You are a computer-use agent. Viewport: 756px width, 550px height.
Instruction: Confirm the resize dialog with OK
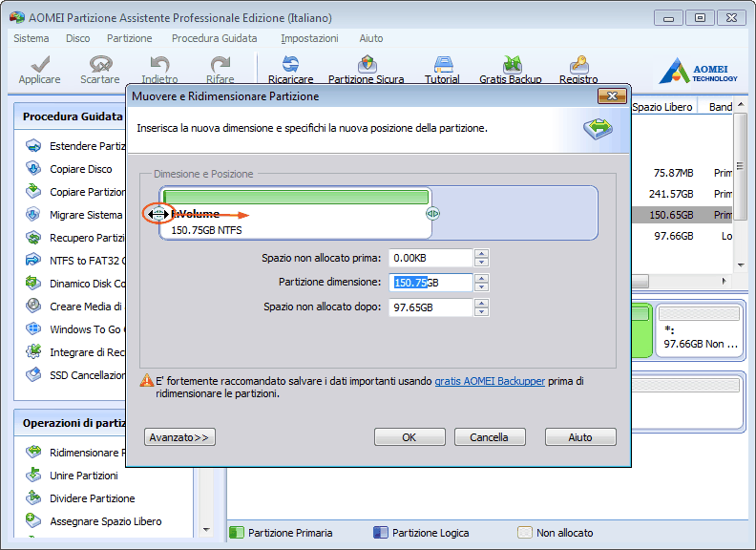pyautogui.click(x=409, y=437)
